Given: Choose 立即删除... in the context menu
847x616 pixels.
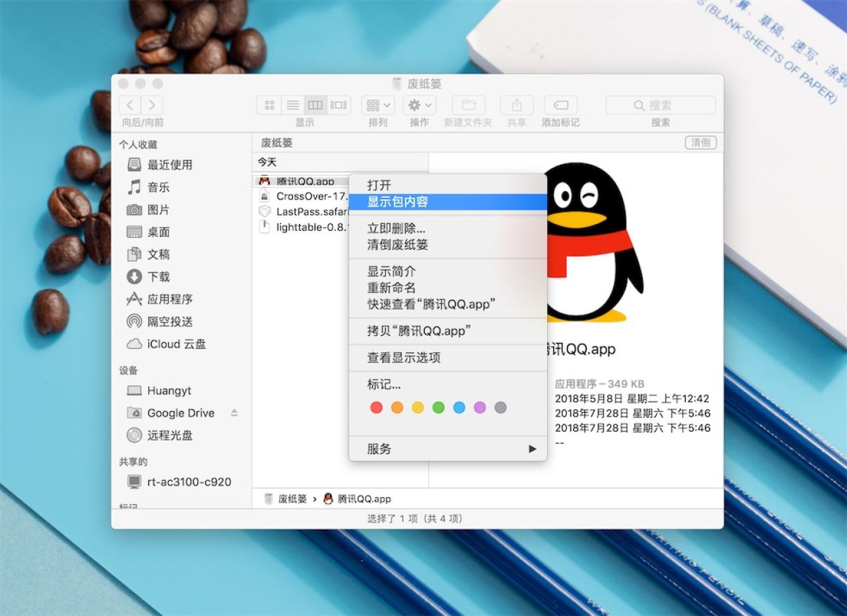Looking at the screenshot, I should pyautogui.click(x=448, y=228).
